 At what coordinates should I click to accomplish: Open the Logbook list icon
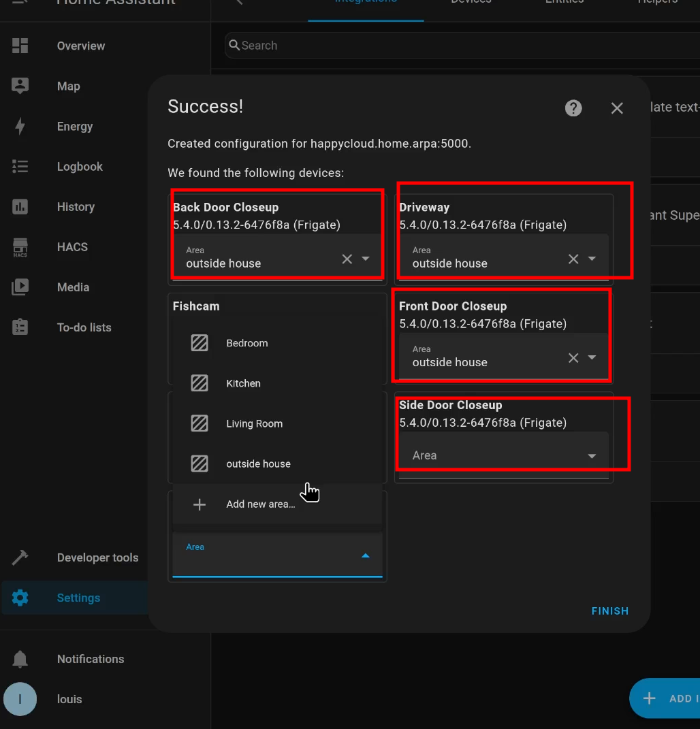point(20,167)
